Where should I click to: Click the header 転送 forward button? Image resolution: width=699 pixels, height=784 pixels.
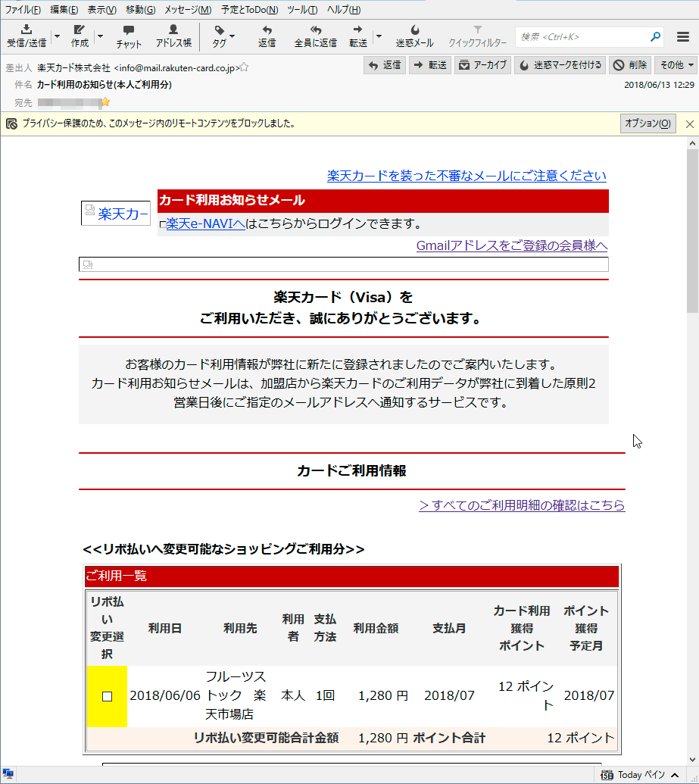pos(430,65)
